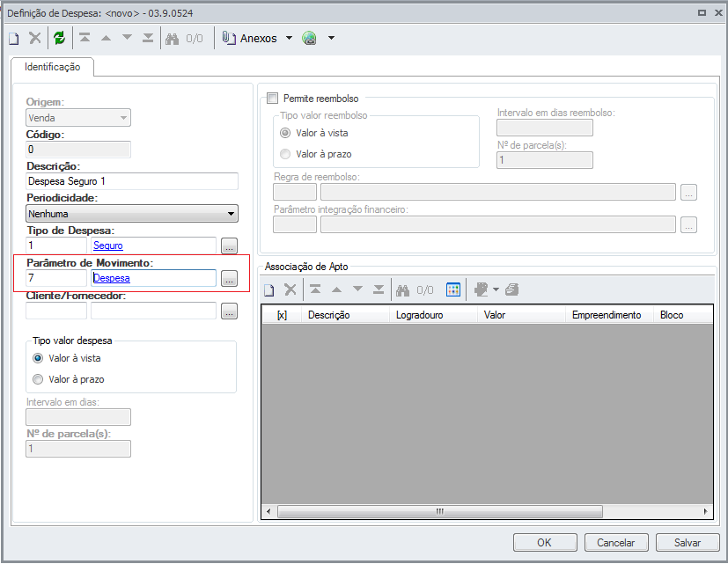Click New icon in Associação de Apto toolbar
Viewport: 728px width, 564px height.
[x=268, y=290]
